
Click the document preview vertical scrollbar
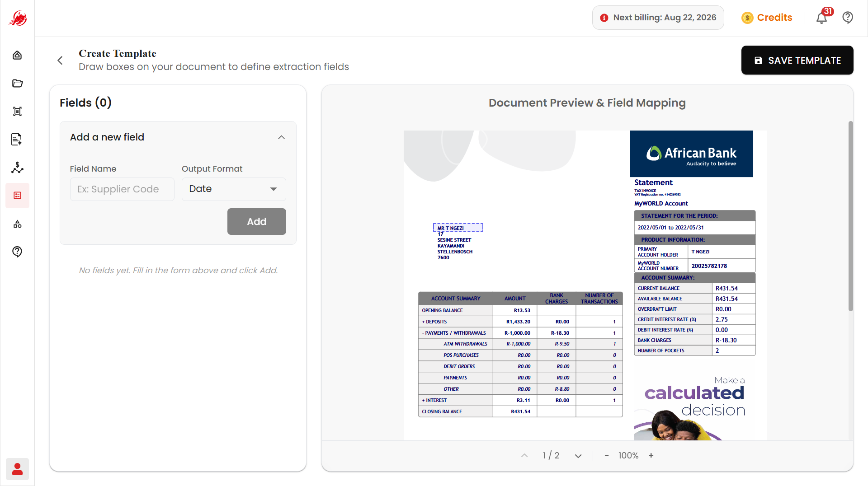850,216
